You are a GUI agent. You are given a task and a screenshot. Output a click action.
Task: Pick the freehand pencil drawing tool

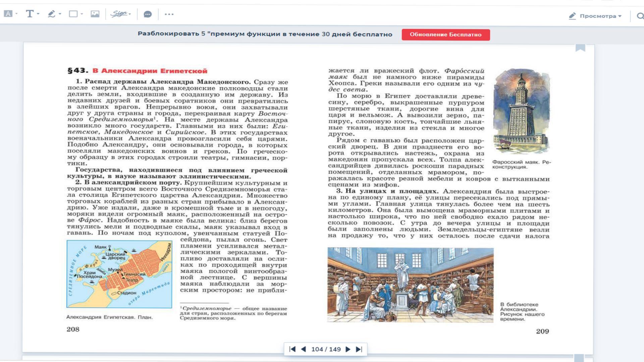click(51, 14)
